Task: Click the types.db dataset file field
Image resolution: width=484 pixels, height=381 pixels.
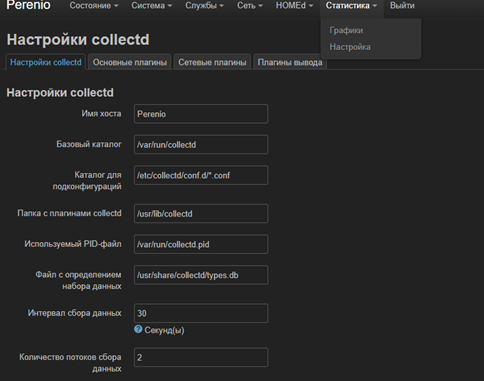Action: [201, 275]
